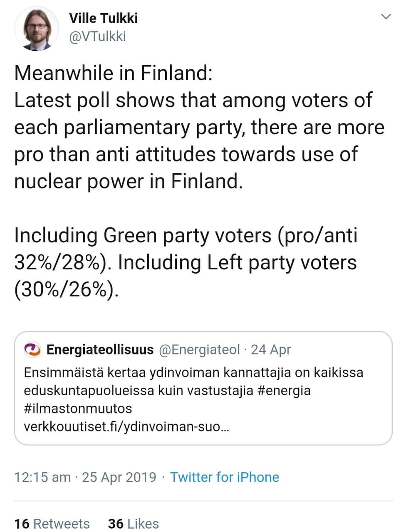Click the Ville Tulkki display name
This screenshot has width=406, height=532.
103,18
